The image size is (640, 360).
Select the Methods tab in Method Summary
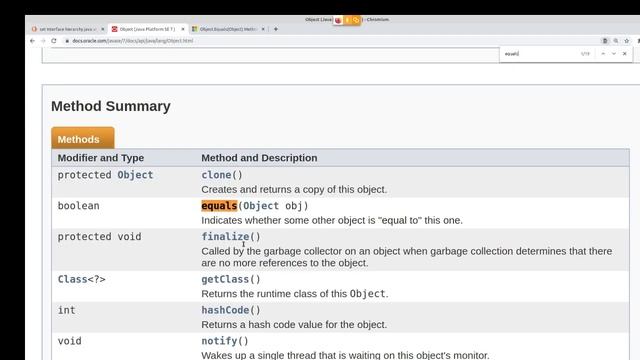click(x=83, y=139)
